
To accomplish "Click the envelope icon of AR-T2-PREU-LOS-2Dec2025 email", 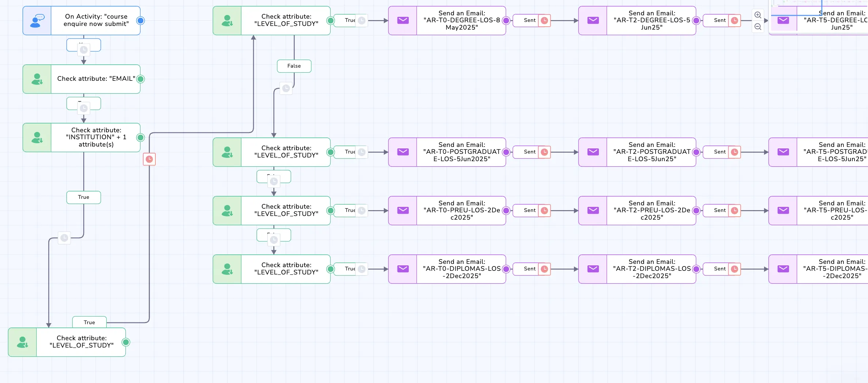I will coord(593,211).
